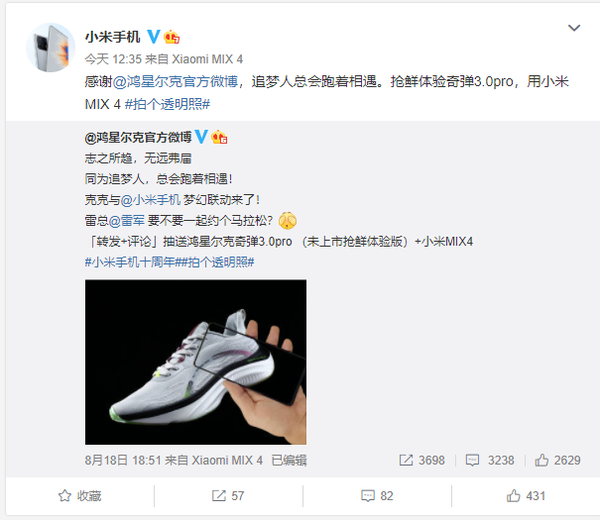Toggle 收藏 star to favorite this post
Image resolution: width=600 pixels, height=520 pixels.
click(x=80, y=496)
